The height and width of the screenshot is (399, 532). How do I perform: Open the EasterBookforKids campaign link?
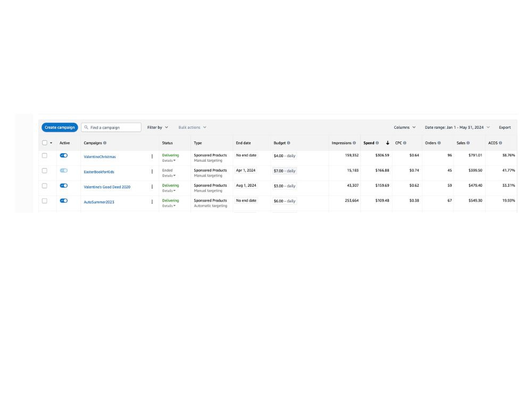pyautogui.click(x=99, y=172)
